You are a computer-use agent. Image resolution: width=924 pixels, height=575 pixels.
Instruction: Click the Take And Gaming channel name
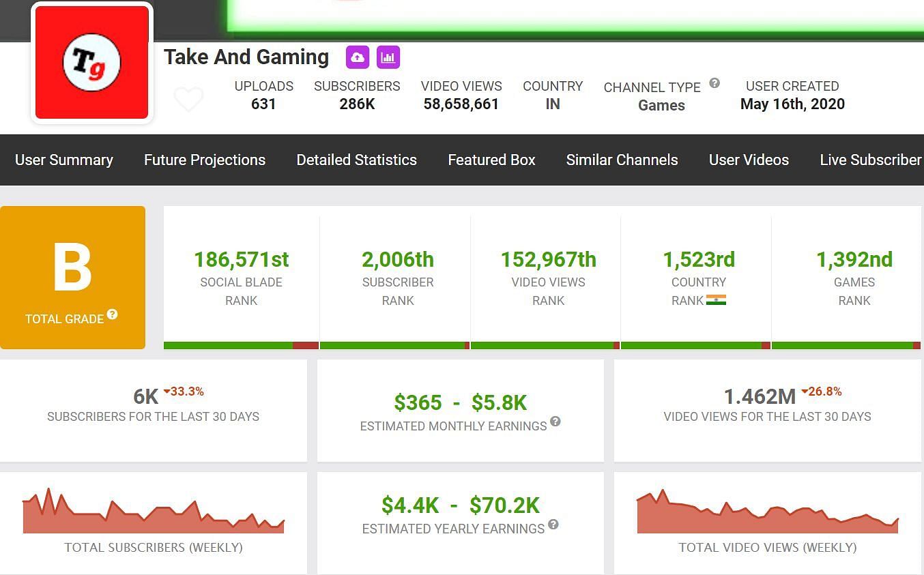coord(246,57)
